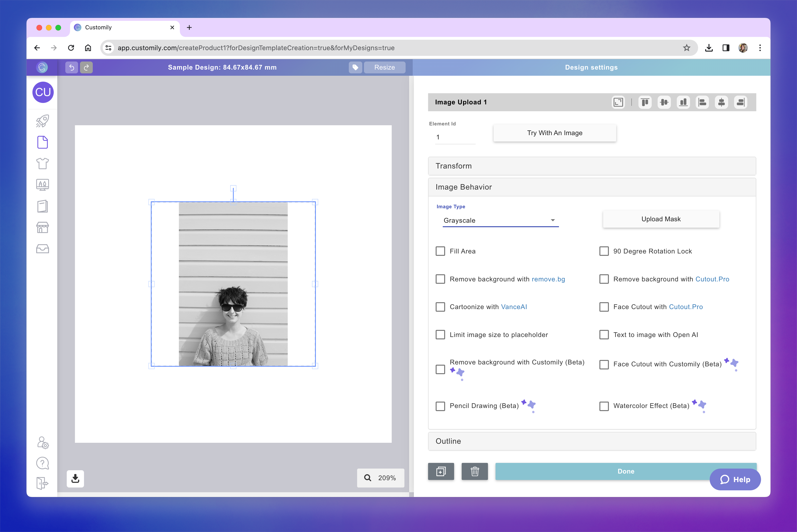Click the align horizontal center icon
797x532 pixels.
coord(721,102)
